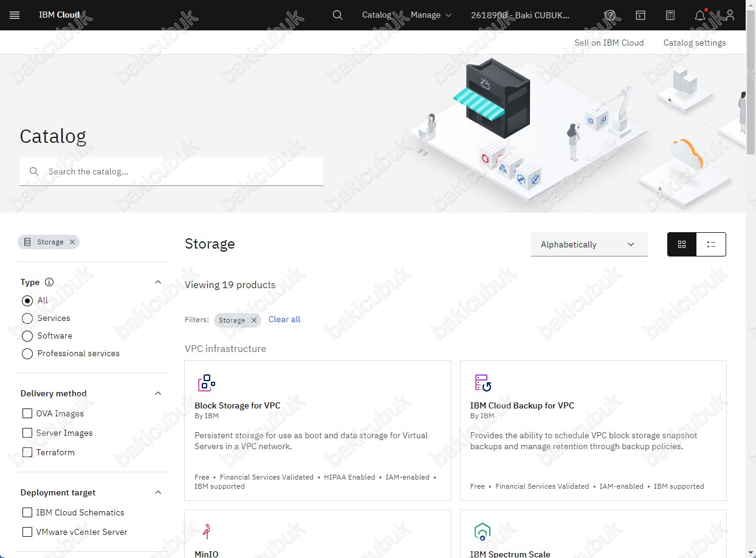Click Deployment target heading label
756x558 pixels.
click(x=58, y=492)
